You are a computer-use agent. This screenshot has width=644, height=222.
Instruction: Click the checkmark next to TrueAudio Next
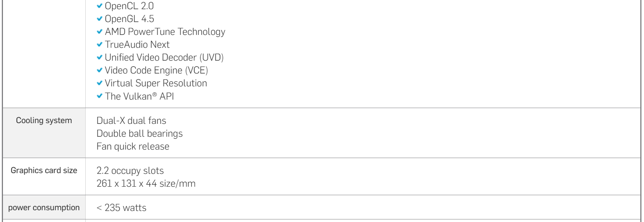point(100,44)
